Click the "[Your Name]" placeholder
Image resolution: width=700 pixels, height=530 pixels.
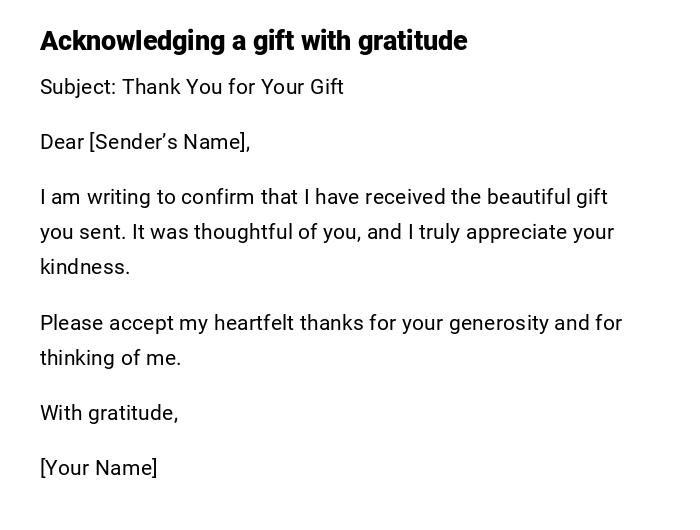(x=98, y=468)
